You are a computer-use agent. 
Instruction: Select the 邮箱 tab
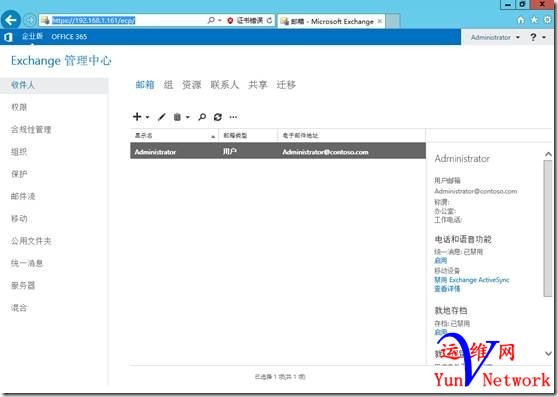(x=145, y=85)
